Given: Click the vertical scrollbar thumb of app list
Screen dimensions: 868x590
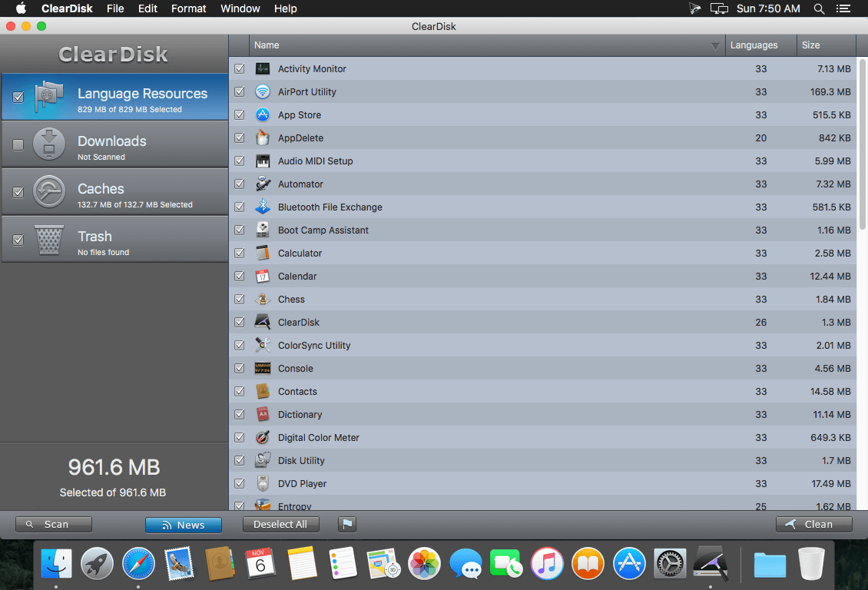Looking at the screenshot, I should 863,144.
